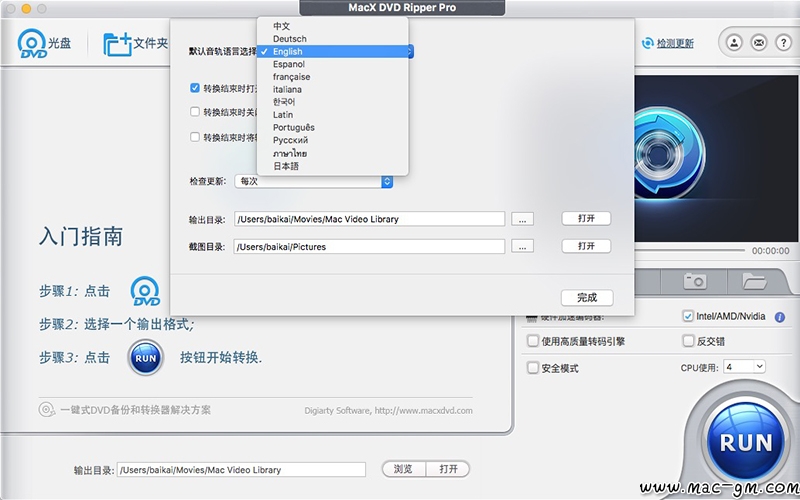This screenshot has width=800, height=500.
Task: Click 打开 button in bottom bar
Action: 448,469
